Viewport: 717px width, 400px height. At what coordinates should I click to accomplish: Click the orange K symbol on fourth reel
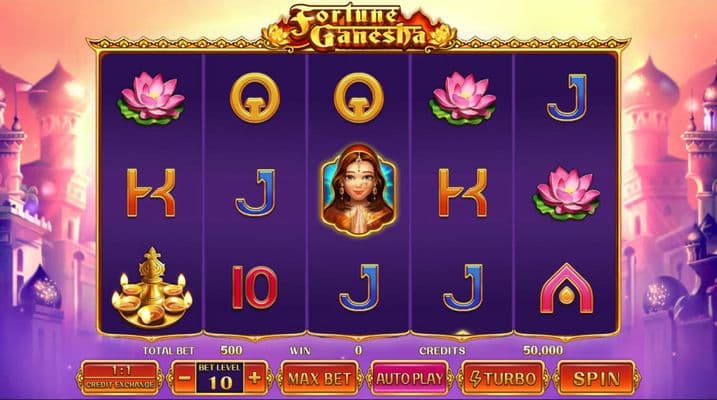462,192
